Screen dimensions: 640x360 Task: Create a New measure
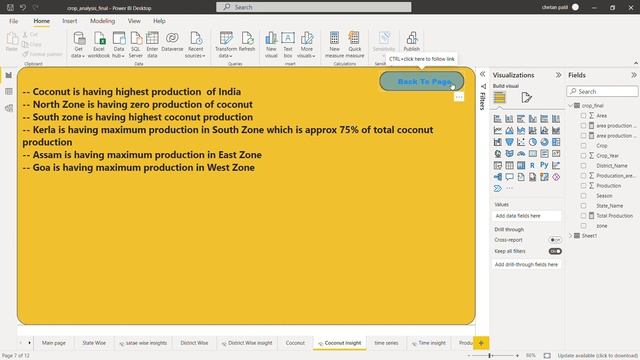pyautogui.click(x=334, y=45)
